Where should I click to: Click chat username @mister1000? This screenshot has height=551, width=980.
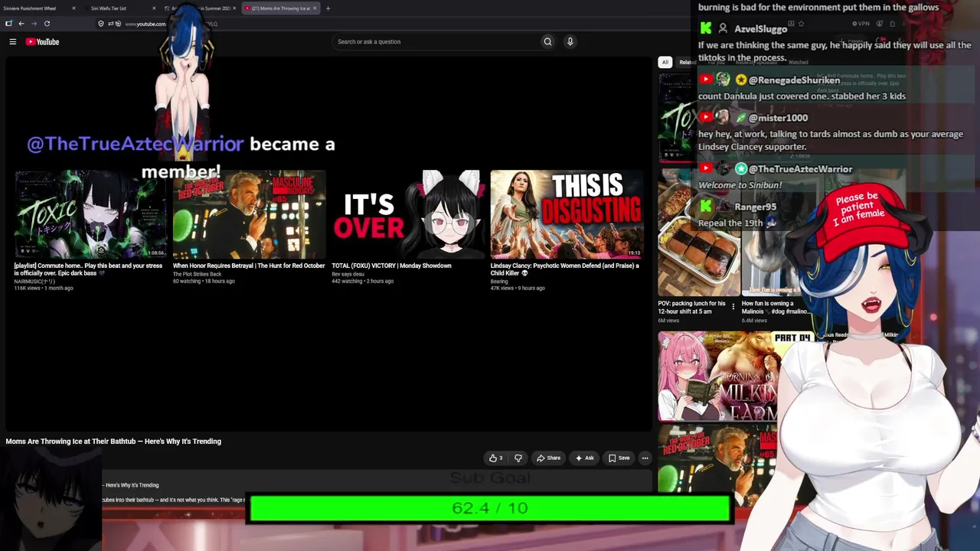(x=778, y=118)
